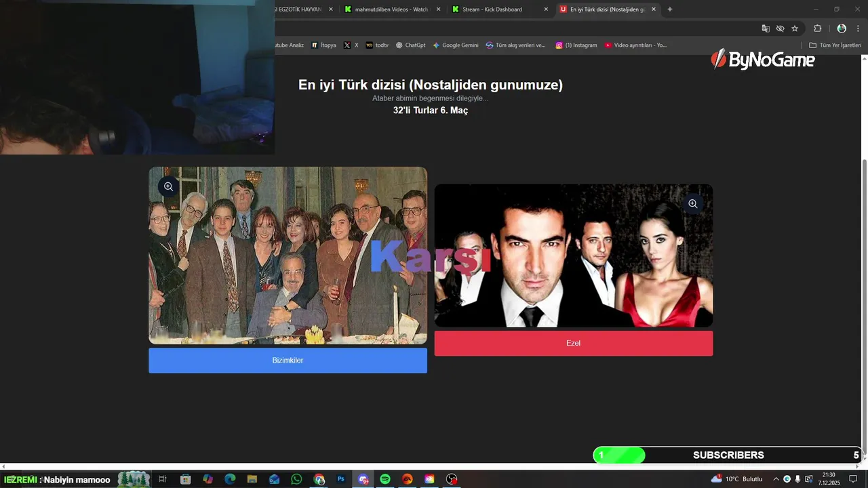Viewport: 868px width, 488px height.
Task: Close the mahmutdilben Videos tab
Action: coord(438,9)
